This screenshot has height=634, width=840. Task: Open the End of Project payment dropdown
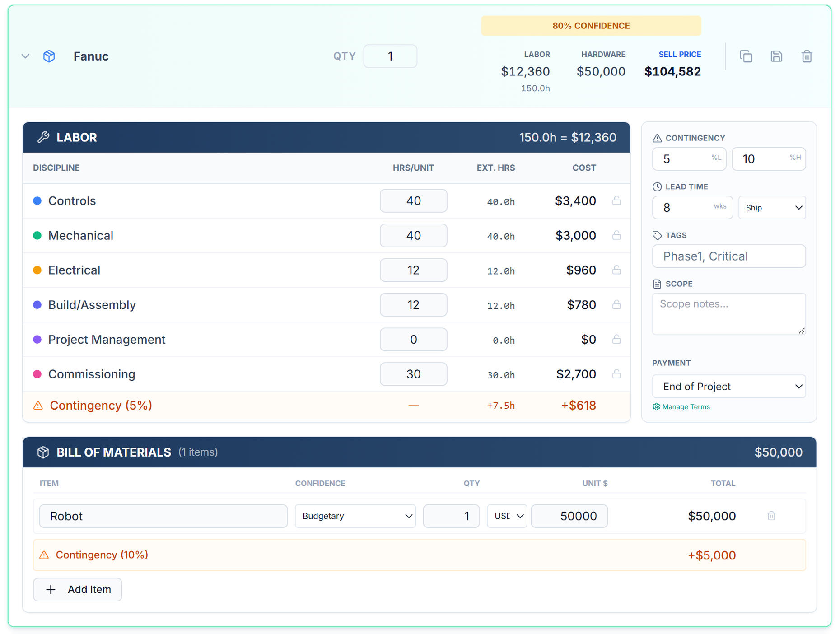click(728, 387)
